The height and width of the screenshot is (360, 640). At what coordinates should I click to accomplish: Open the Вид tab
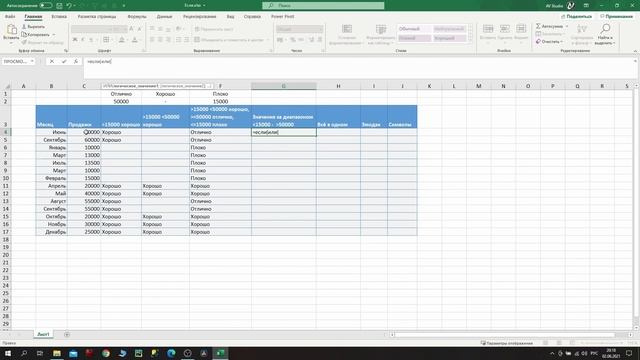click(x=231, y=17)
